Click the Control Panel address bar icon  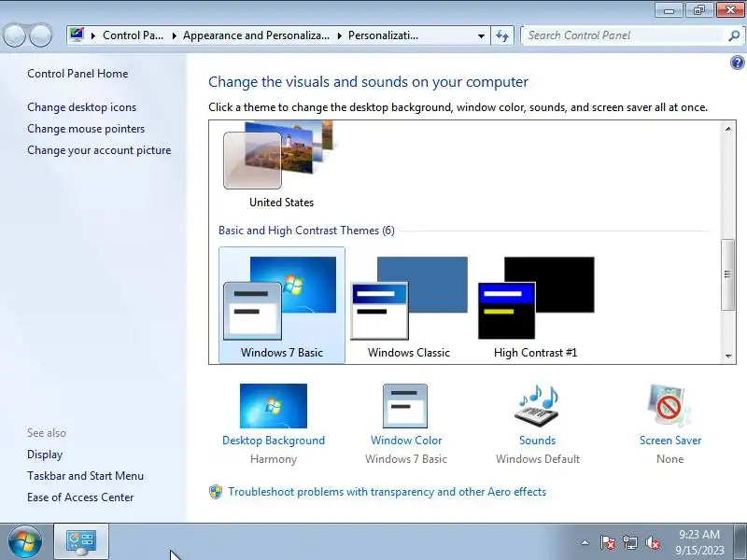pos(77,35)
